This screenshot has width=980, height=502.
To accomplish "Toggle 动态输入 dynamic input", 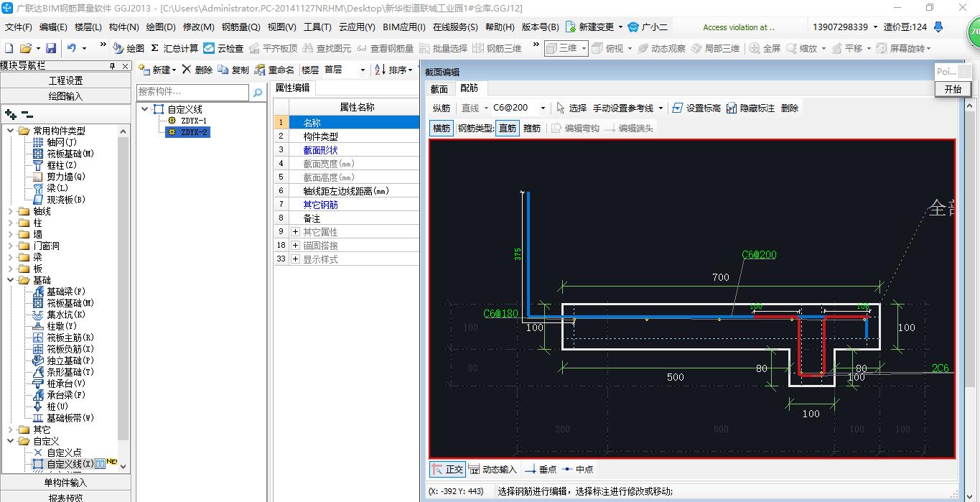I will pyautogui.click(x=493, y=469).
